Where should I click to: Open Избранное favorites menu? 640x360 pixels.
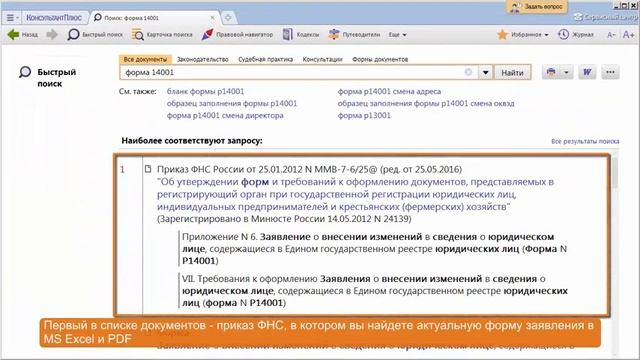pos(523,35)
